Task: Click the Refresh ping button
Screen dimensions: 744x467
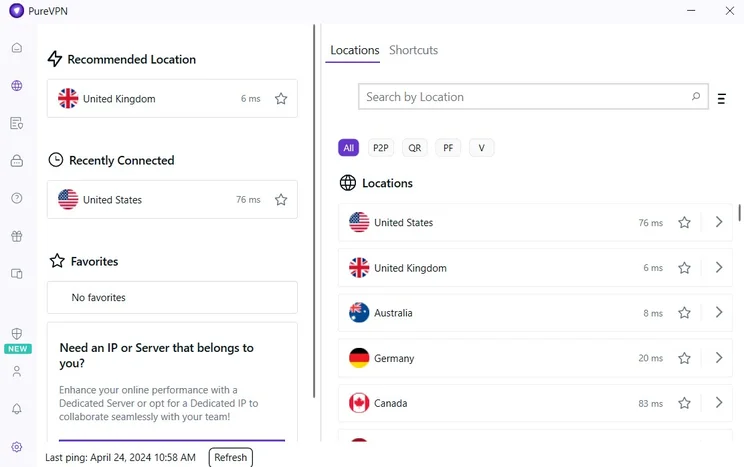Action: point(231,458)
